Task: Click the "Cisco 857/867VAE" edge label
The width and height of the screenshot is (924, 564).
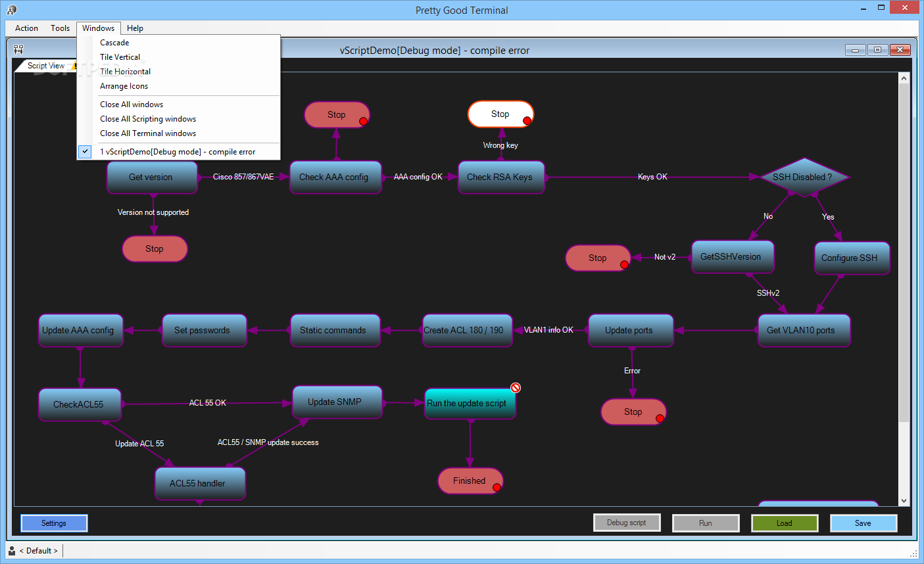Action: 243,177
